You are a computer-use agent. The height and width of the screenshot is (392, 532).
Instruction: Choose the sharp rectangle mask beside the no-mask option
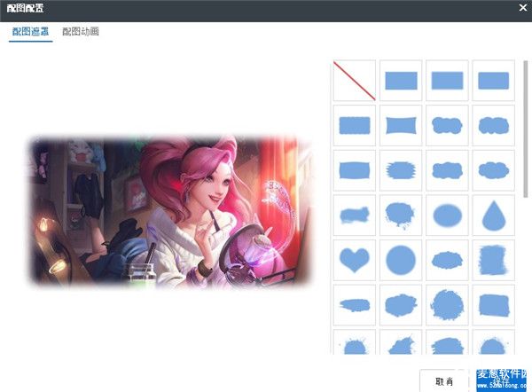[x=401, y=81]
